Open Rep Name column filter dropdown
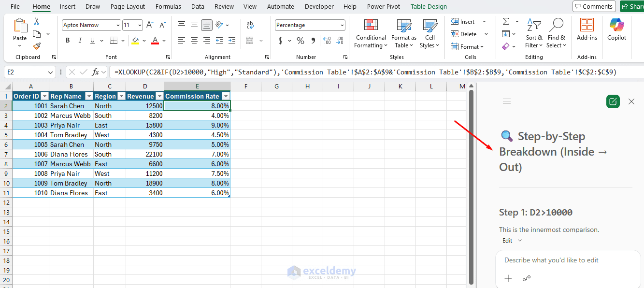This screenshot has height=288, width=644. [89, 96]
